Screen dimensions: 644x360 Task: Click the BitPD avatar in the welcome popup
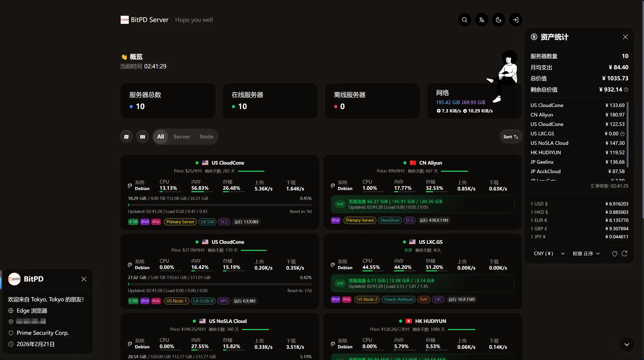click(x=14, y=279)
